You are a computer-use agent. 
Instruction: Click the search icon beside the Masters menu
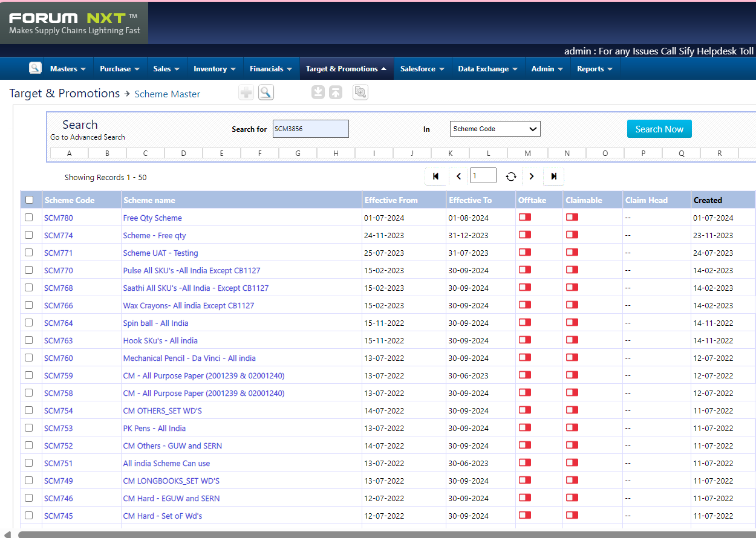pyautogui.click(x=35, y=68)
